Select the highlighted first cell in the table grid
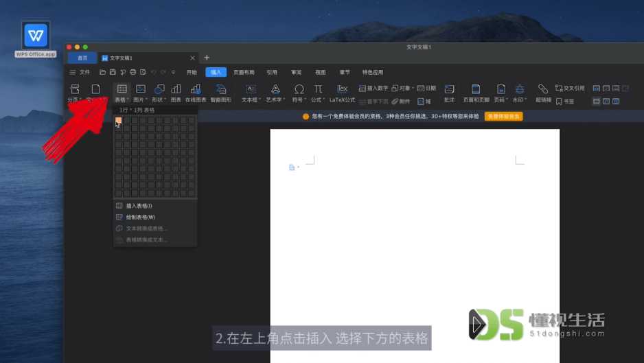 click(118, 120)
